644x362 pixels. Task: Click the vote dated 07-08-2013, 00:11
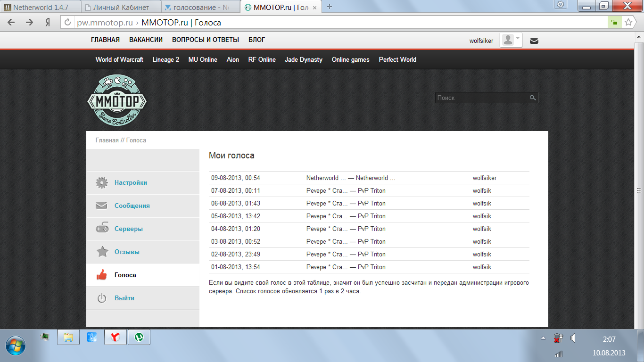(236, 191)
